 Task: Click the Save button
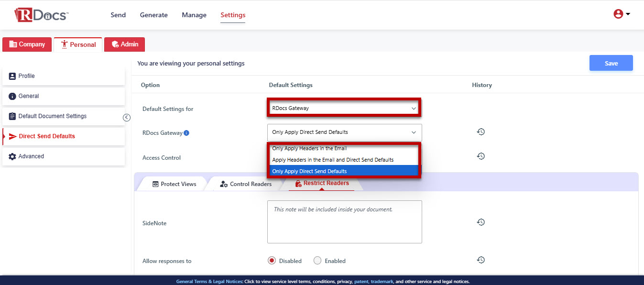click(x=611, y=63)
